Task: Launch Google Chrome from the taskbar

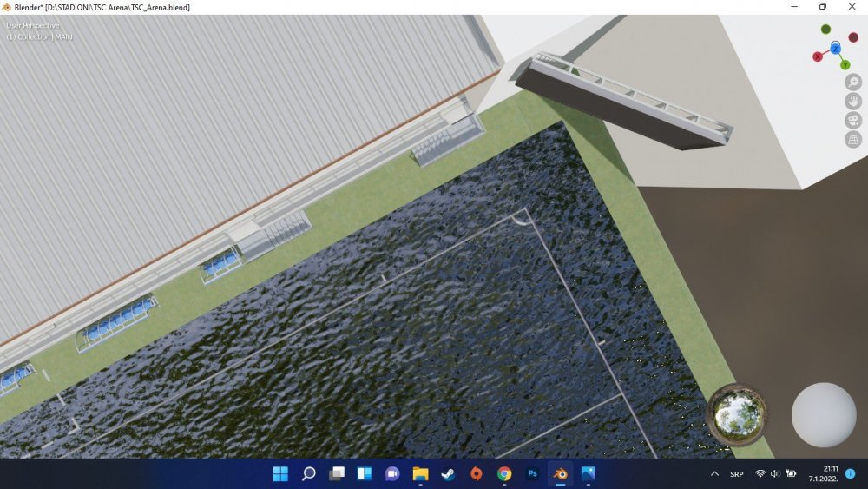Action: point(504,474)
